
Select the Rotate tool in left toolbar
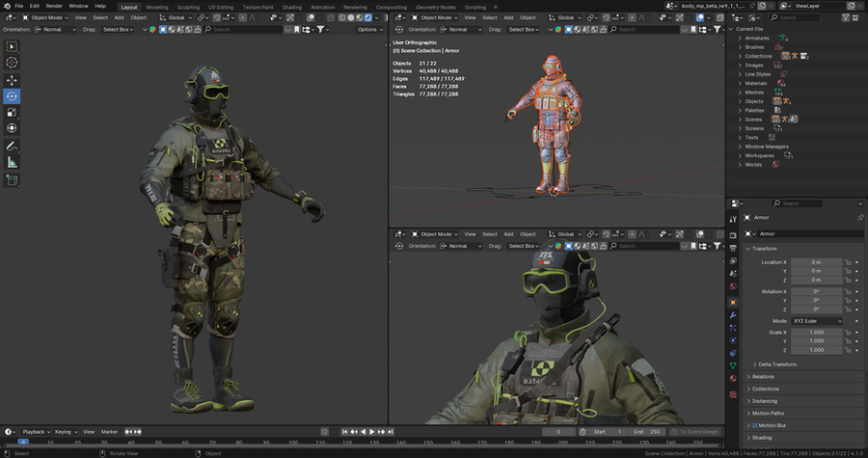[x=12, y=96]
